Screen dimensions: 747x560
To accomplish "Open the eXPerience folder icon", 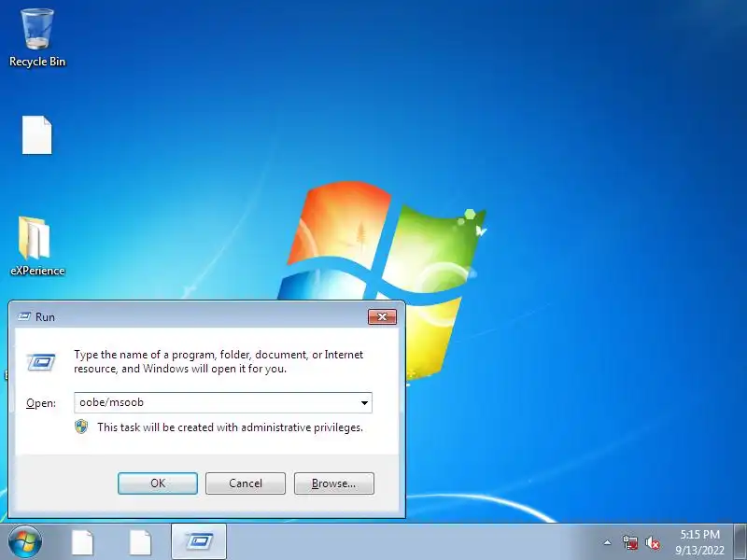I will (x=36, y=246).
